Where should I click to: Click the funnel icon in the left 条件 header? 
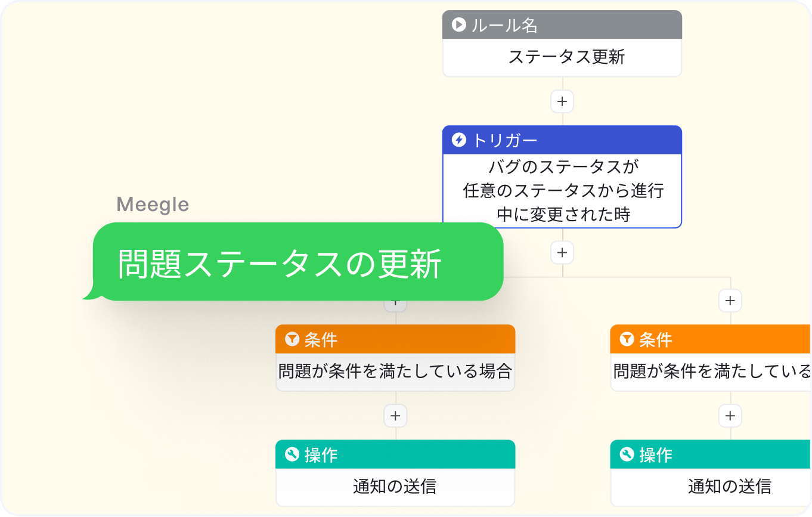[x=292, y=339]
